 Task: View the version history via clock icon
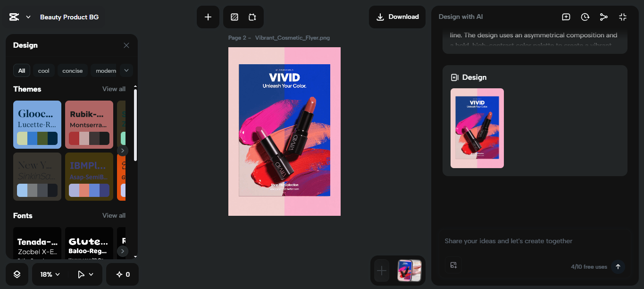(x=585, y=17)
